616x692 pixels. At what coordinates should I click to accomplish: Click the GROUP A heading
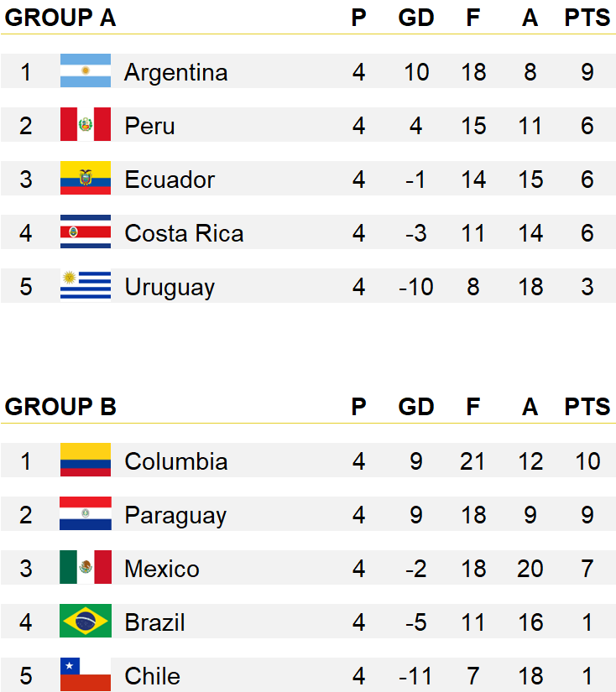(x=60, y=18)
